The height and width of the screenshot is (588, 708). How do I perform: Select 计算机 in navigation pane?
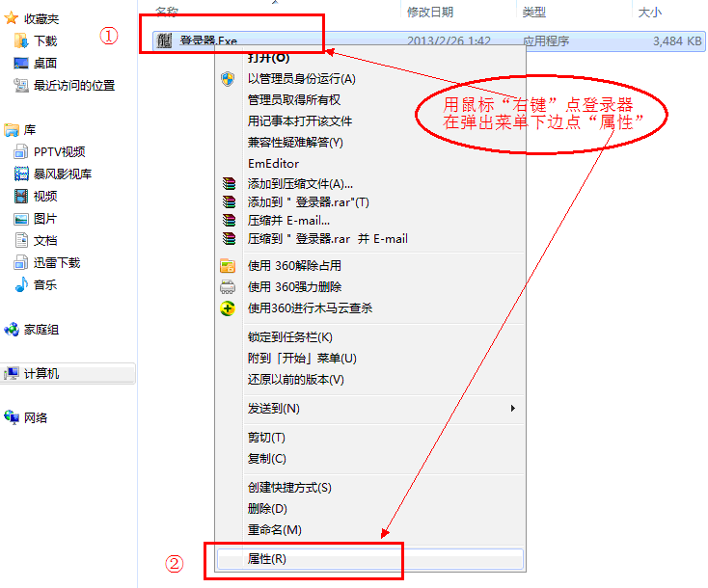coord(41,373)
